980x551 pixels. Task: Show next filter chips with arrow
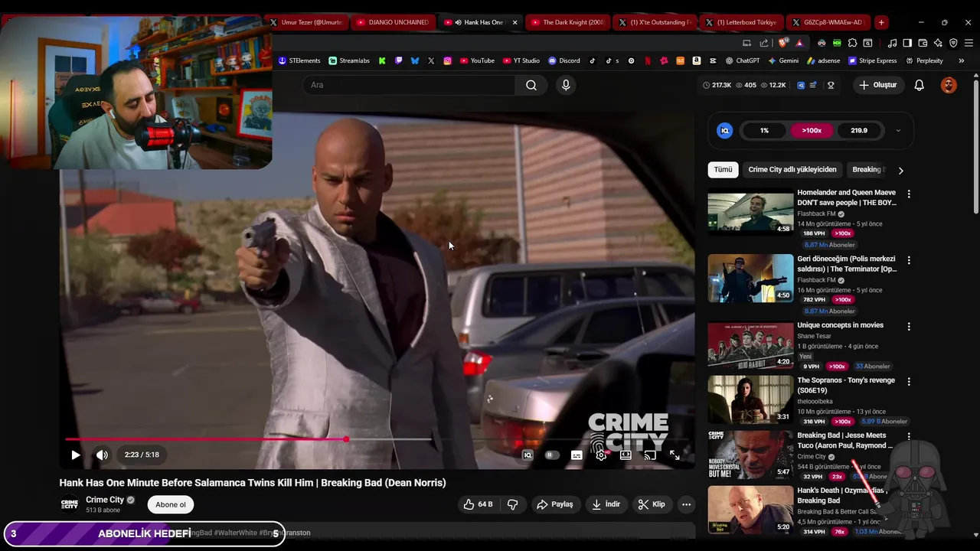click(900, 170)
